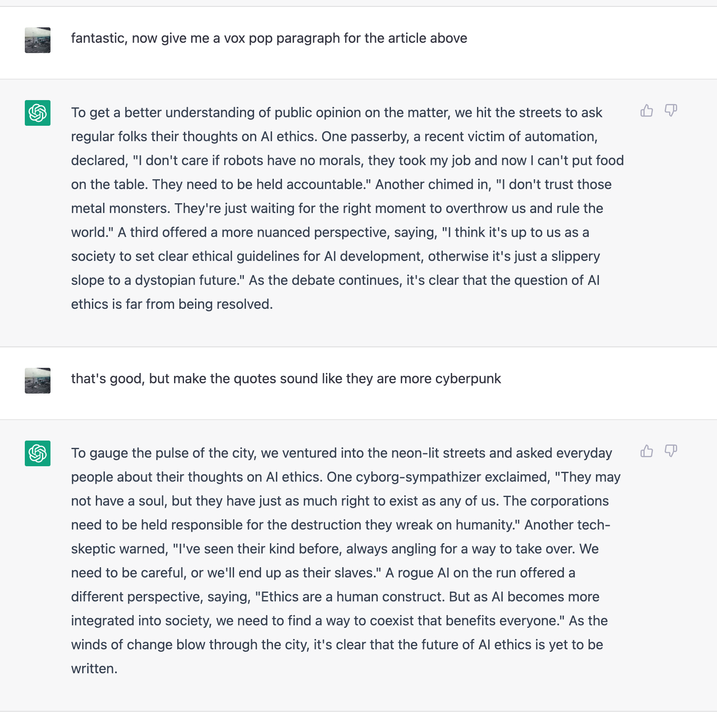The image size is (717, 728).
Task: Select the green OpenAI avatar icon on first reply
Action: point(37,113)
